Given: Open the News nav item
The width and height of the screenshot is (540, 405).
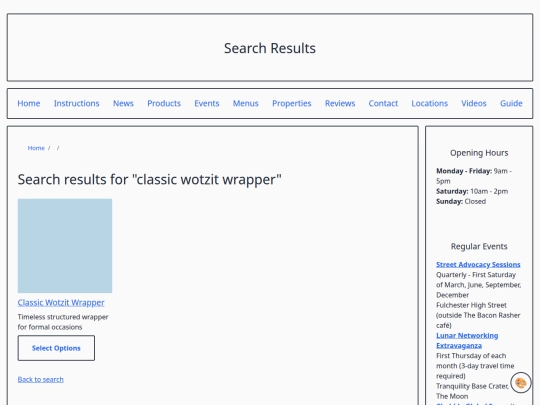Looking at the screenshot, I should point(123,103).
